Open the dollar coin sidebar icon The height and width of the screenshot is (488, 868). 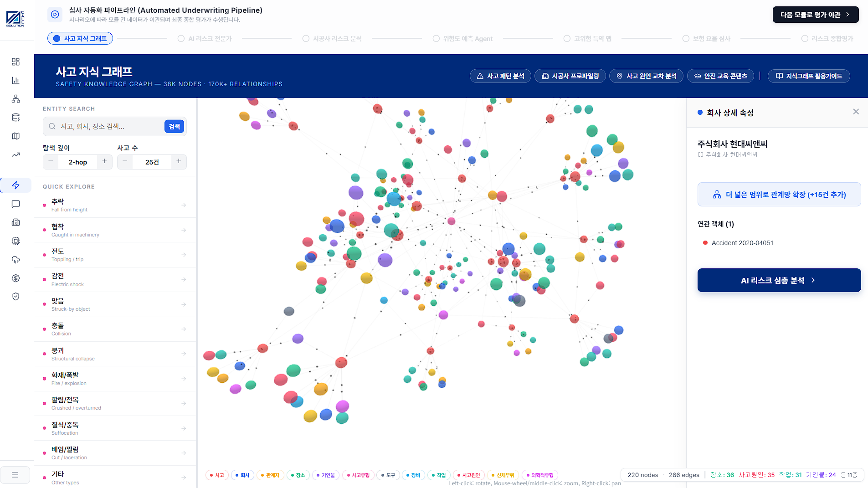tap(16, 278)
